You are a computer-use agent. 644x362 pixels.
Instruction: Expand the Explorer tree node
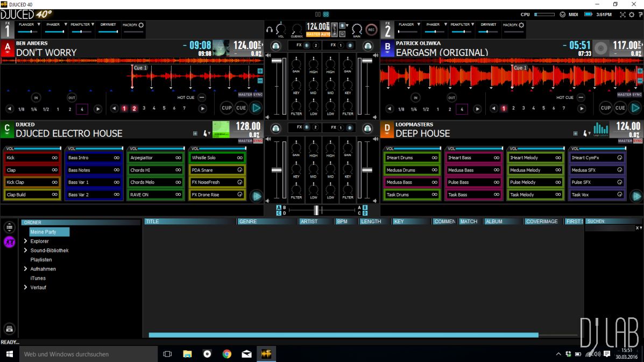25,241
